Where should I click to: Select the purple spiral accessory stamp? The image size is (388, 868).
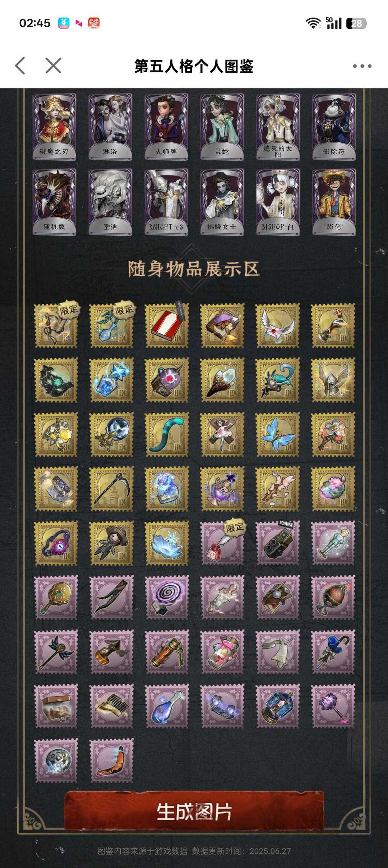[x=167, y=598]
